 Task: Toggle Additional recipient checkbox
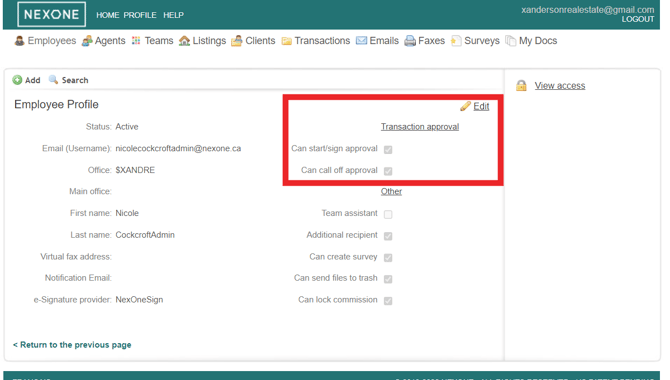tap(388, 236)
